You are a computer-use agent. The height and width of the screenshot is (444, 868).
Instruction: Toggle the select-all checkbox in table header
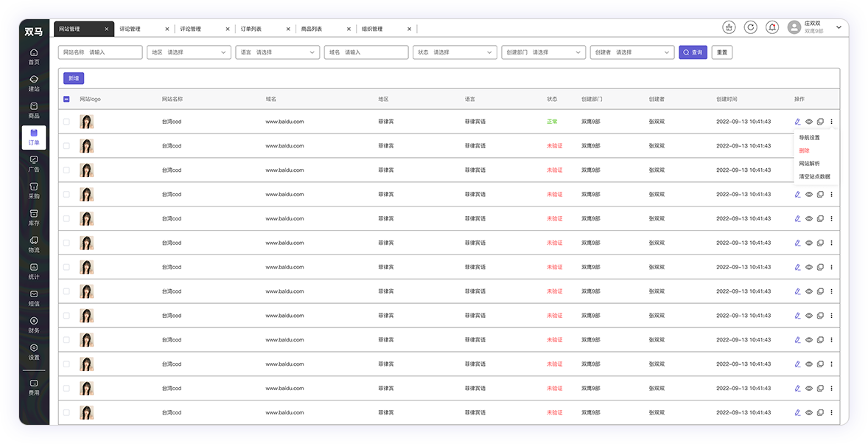[x=66, y=100]
